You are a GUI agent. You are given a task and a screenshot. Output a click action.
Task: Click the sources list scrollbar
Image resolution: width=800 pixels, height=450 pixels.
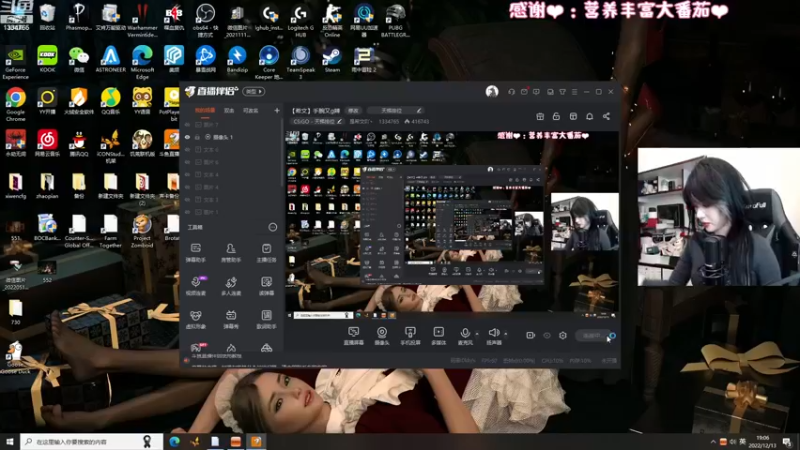coord(282,153)
